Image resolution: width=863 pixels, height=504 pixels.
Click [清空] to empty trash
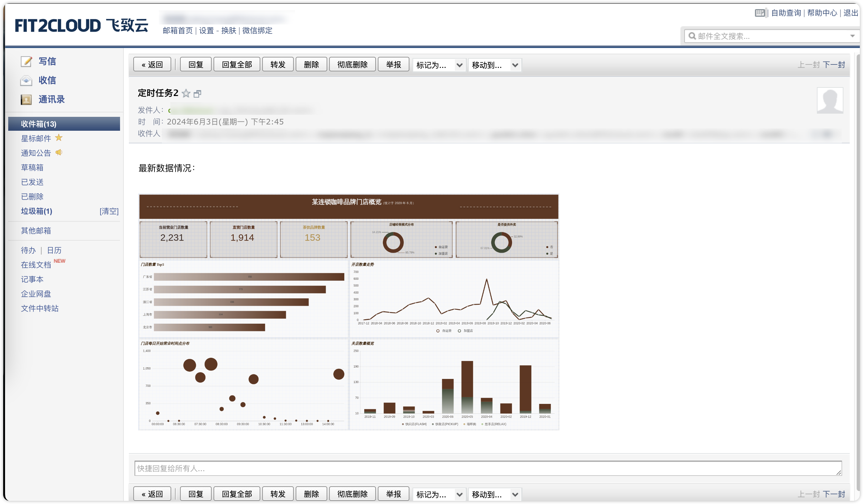click(109, 211)
